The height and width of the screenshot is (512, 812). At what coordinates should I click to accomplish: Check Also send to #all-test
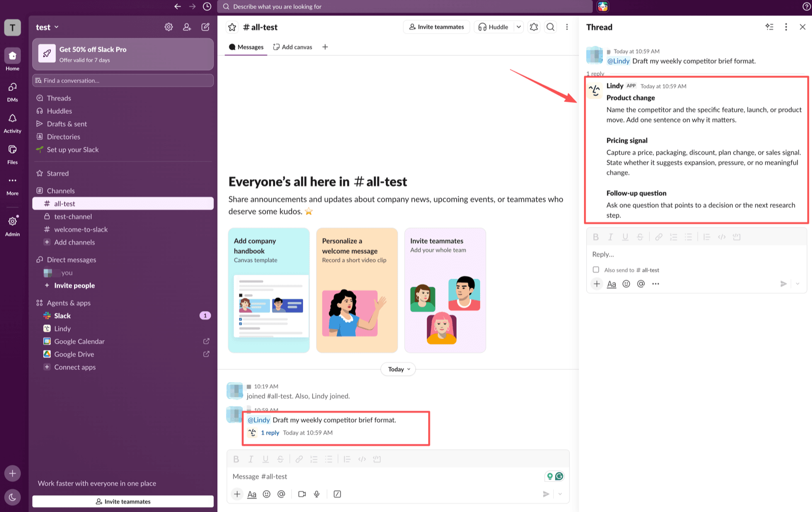pos(596,270)
